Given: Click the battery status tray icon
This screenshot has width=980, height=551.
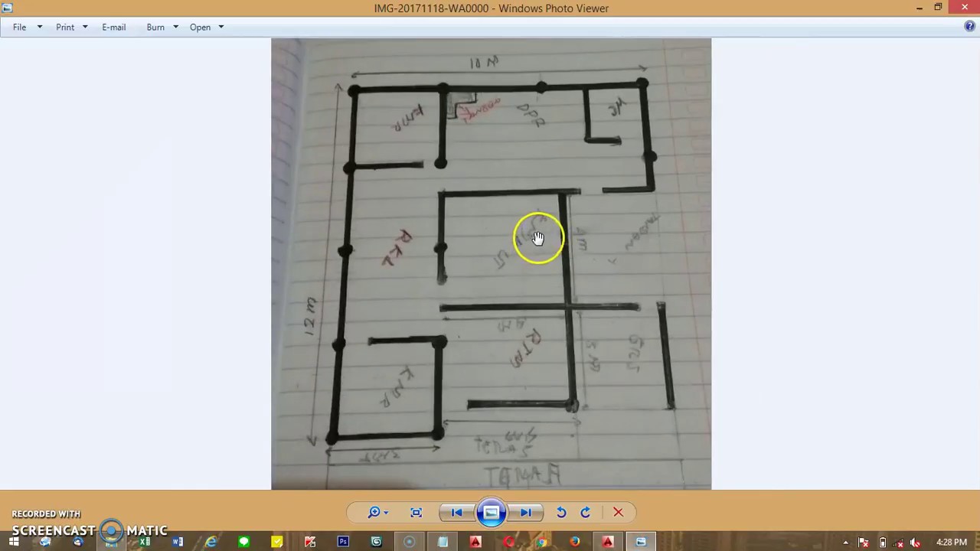Looking at the screenshot, I should tap(882, 543).
